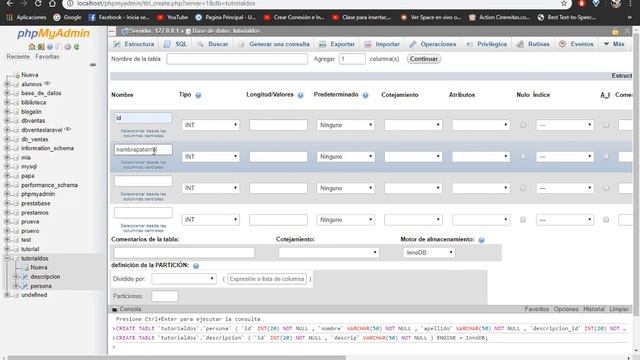Open the Tipo help icon

pyautogui.click(x=198, y=95)
